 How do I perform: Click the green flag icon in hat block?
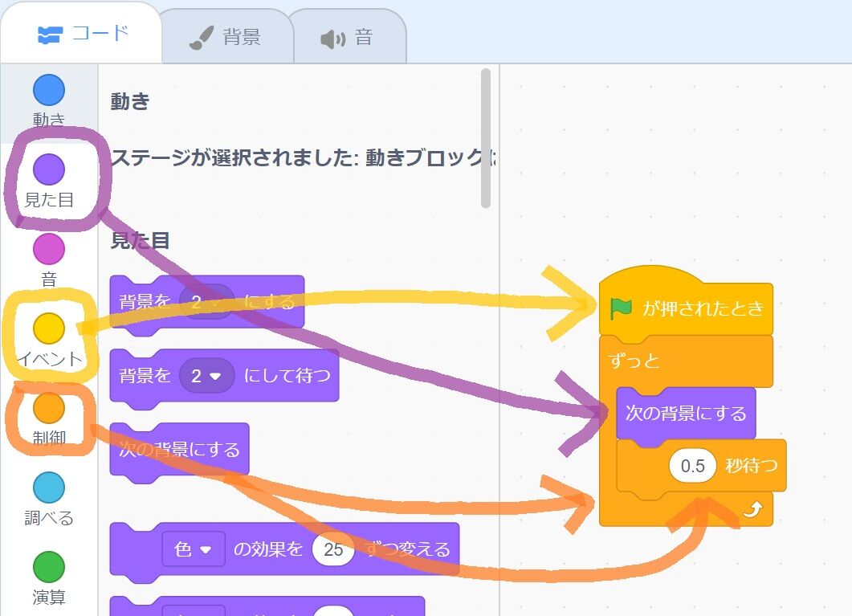click(621, 308)
